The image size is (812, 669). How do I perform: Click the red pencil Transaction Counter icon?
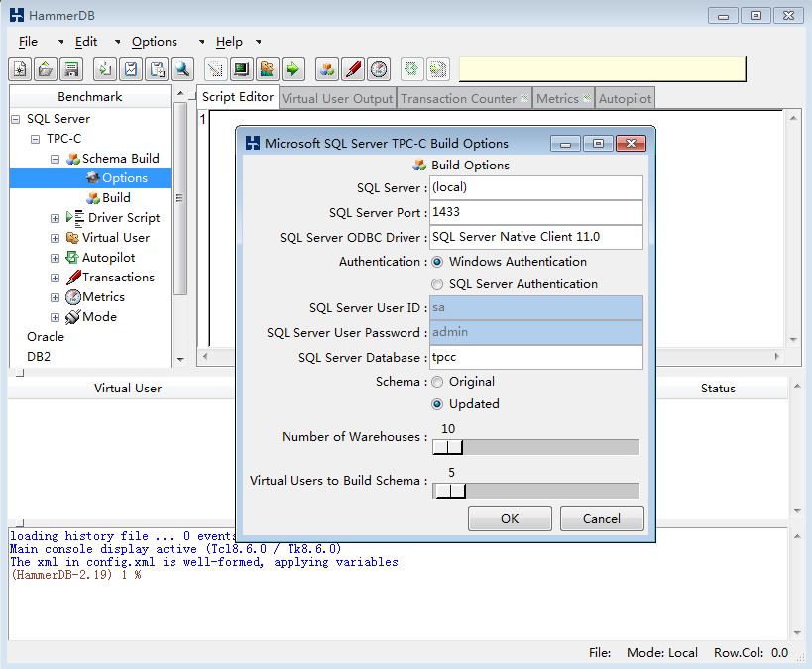coord(353,68)
